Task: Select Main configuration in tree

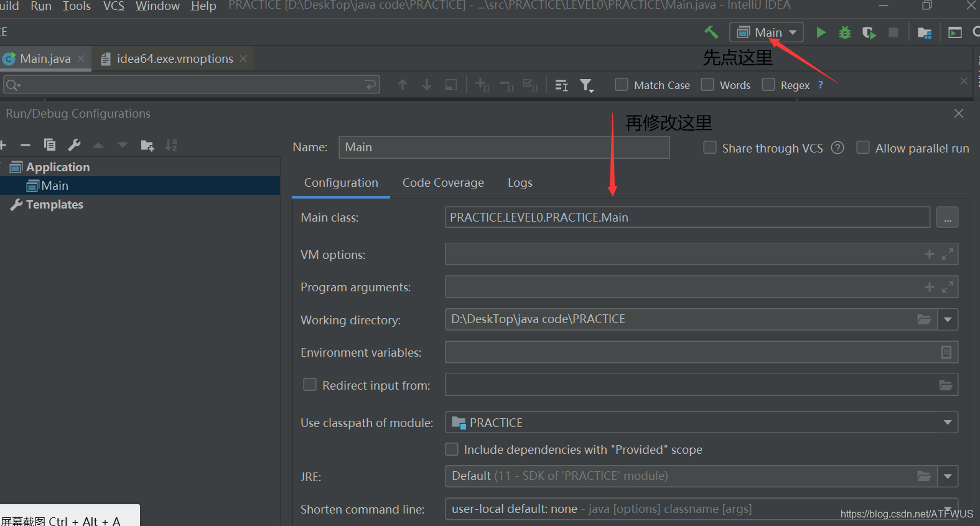Action: coord(140,186)
